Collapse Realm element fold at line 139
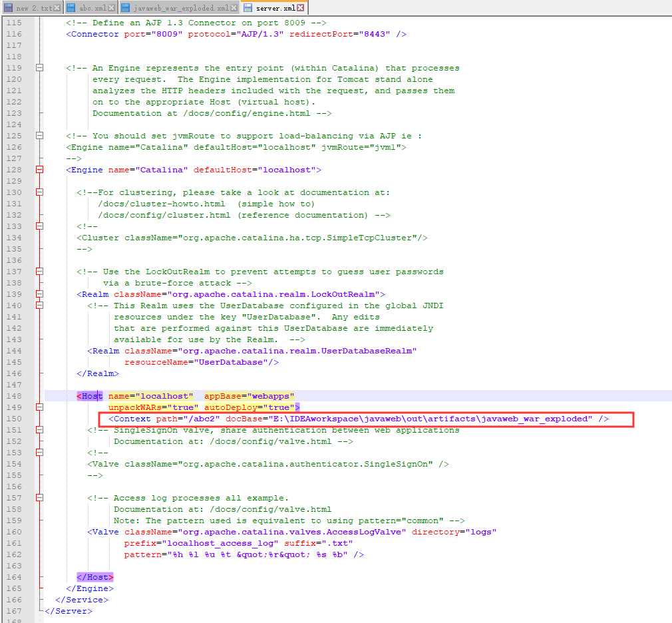The image size is (672, 623). pos(39,294)
